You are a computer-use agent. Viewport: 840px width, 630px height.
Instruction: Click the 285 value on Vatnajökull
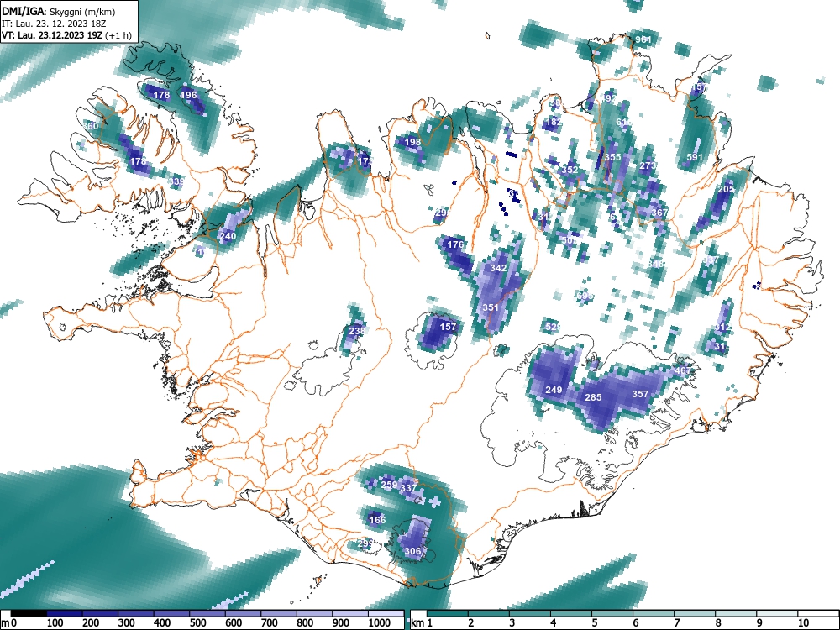[593, 397]
